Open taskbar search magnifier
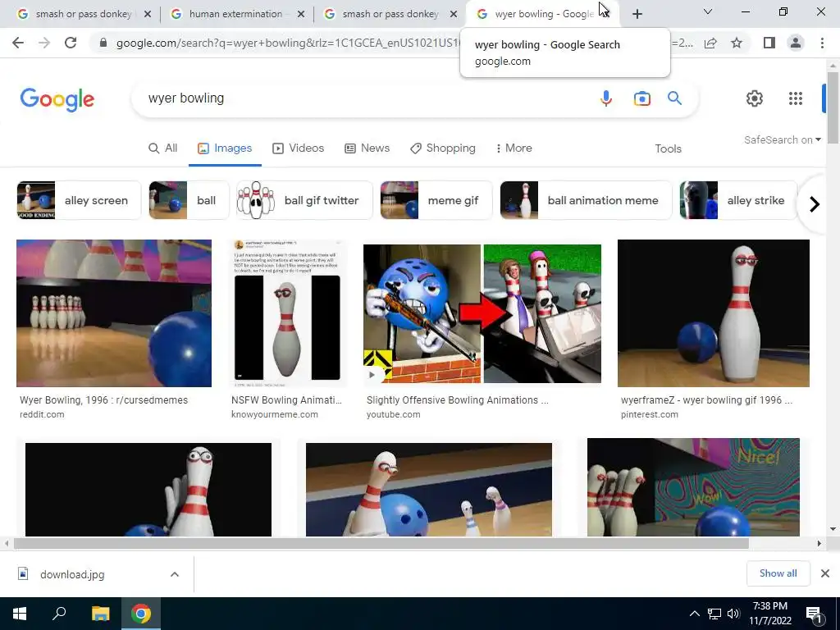The height and width of the screenshot is (630, 840). tap(59, 614)
